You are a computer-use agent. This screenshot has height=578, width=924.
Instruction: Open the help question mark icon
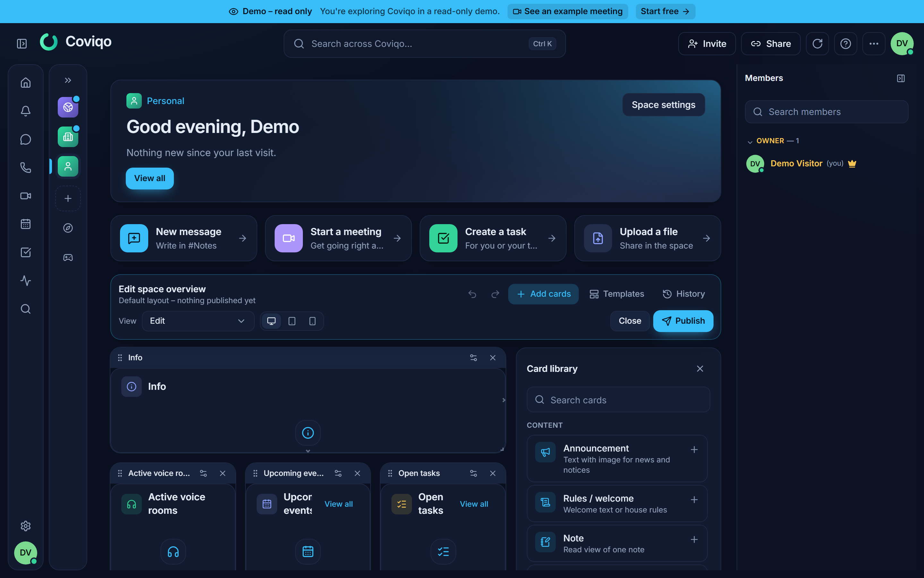coord(846,44)
